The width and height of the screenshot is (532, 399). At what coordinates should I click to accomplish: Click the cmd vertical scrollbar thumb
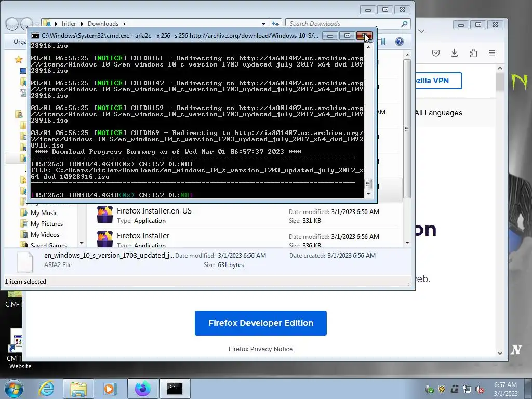[368, 184]
